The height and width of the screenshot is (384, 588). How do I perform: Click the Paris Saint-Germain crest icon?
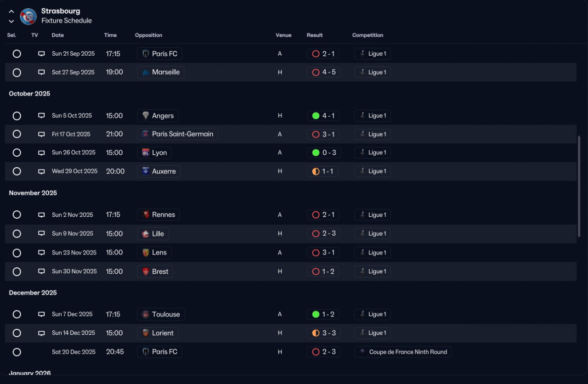(x=146, y=134)
